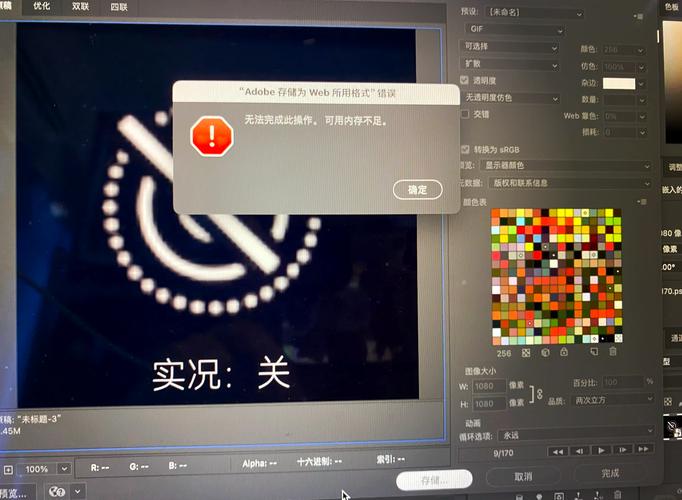Click the 256 color count text
This screenshot has width=682, height=500.
pos(504,353)
